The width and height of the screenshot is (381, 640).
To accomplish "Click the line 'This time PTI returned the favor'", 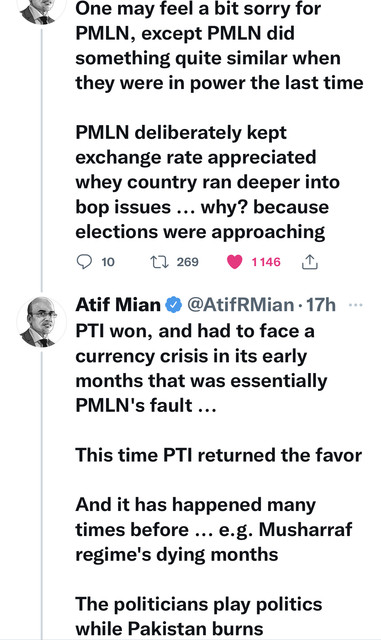I will (218, 455).
